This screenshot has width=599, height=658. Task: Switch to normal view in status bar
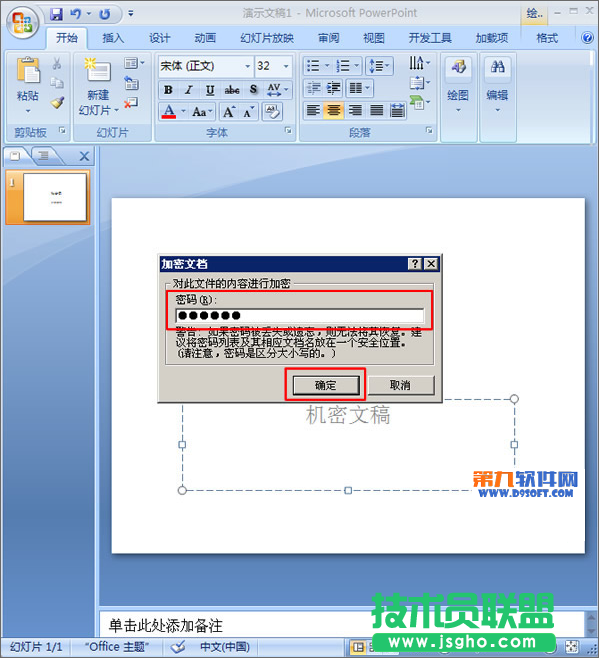pos(358,647)
